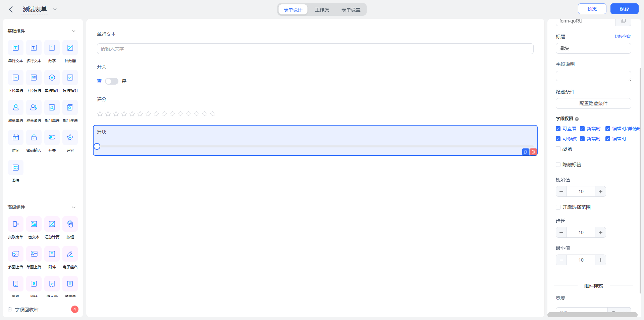Select the 汇总计算 advanced component
Viewport: 644px width, 320px height.
point(52,224)
